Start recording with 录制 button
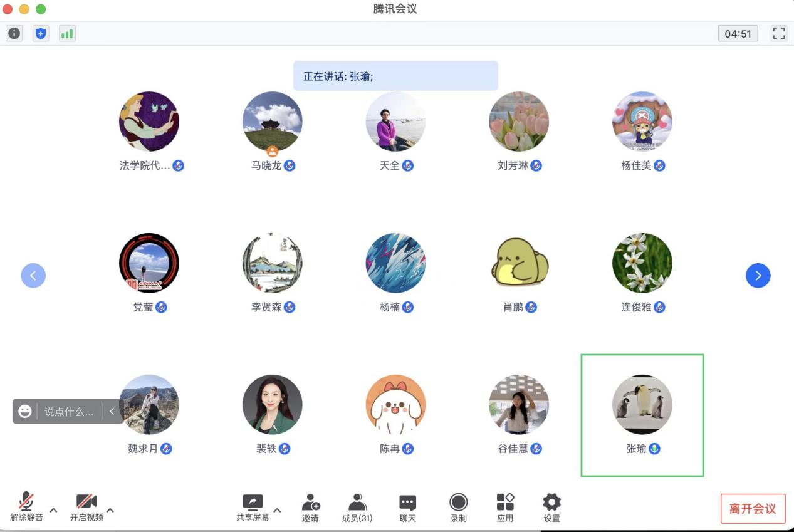Viewport: 794px width, 532px height. (x=459, y=507)
